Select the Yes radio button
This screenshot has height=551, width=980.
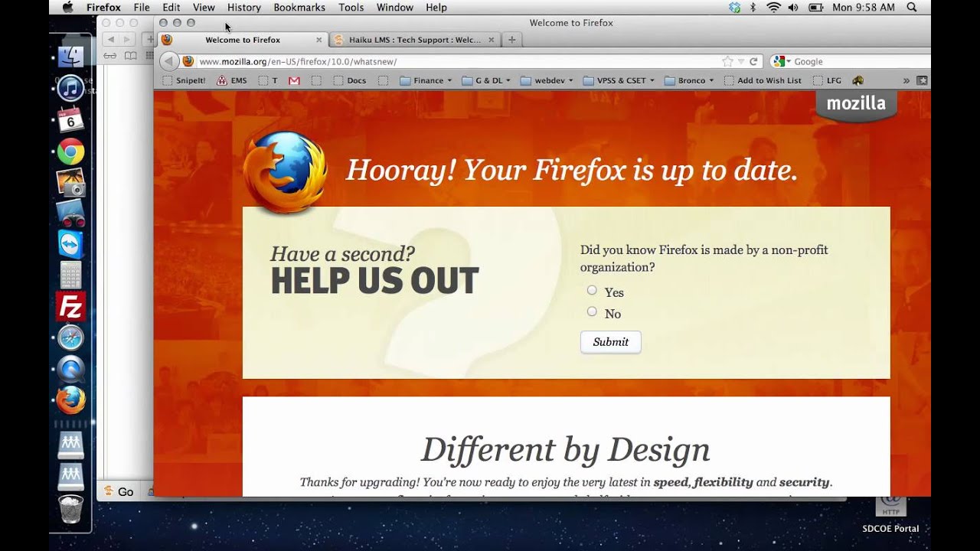592,290
